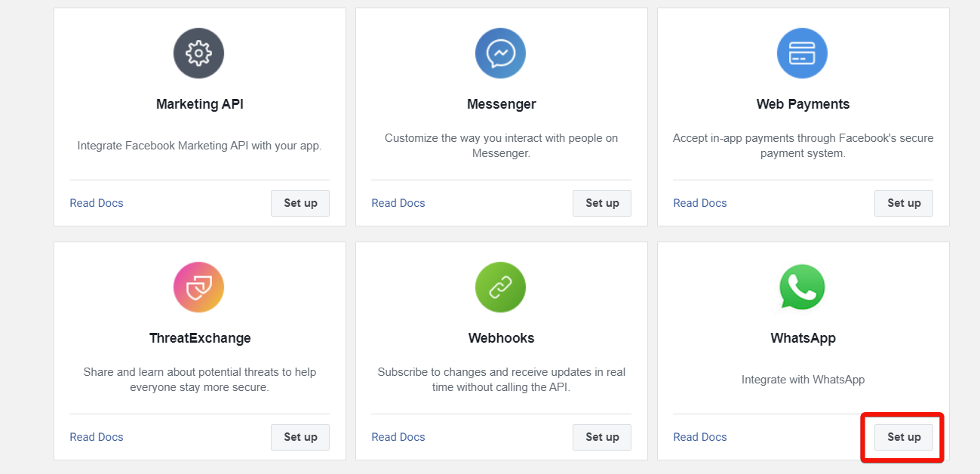This screenshot has width=980, height=474.
Task: Select the WhatsApp product title
Action: tap(803, 338)
